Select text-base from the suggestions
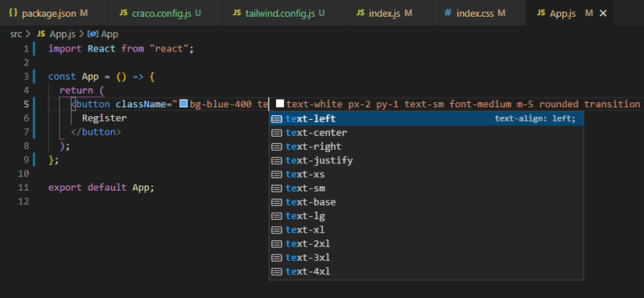Screen dimensions: 644x298 426,202
